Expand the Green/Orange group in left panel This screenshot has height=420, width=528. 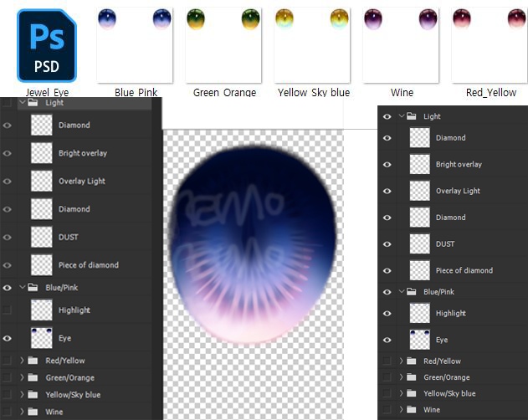point(23,377)
